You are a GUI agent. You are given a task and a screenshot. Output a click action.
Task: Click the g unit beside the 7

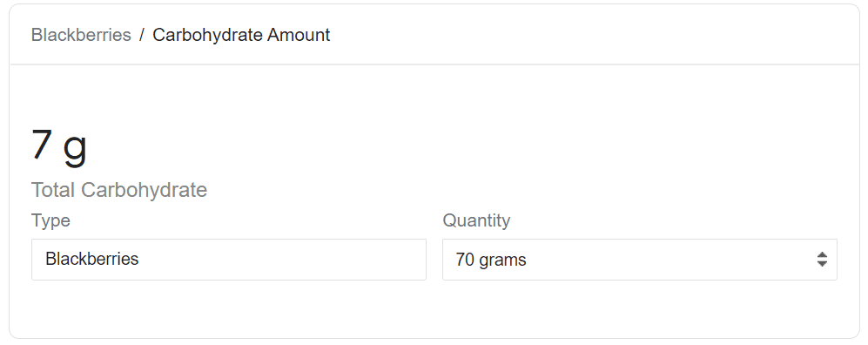click(x=75, y=148)
